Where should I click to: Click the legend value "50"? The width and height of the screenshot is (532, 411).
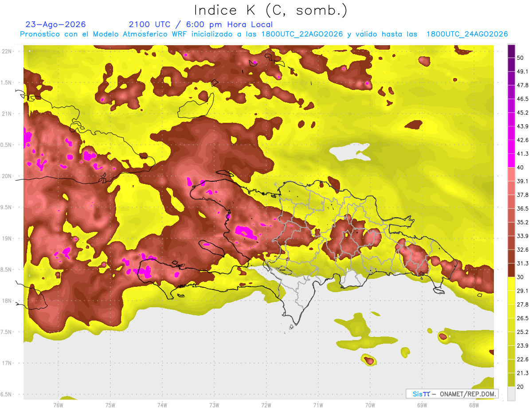click(520, 58)
